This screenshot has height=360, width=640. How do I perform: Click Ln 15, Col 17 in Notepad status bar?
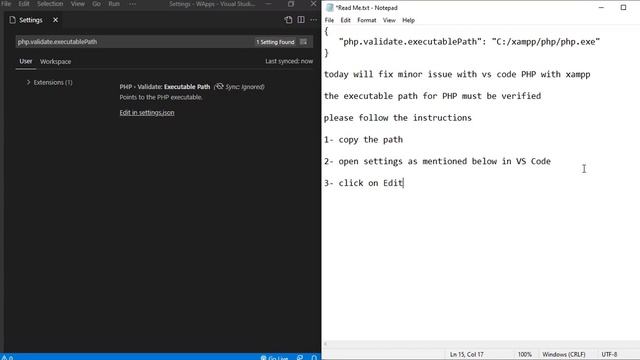click(x=467, y=354)
